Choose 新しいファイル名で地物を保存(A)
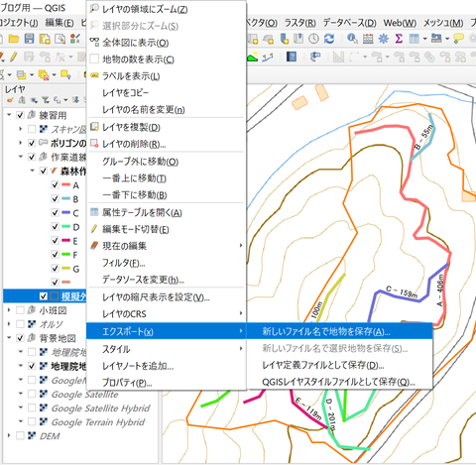 (x=340, y=331)
